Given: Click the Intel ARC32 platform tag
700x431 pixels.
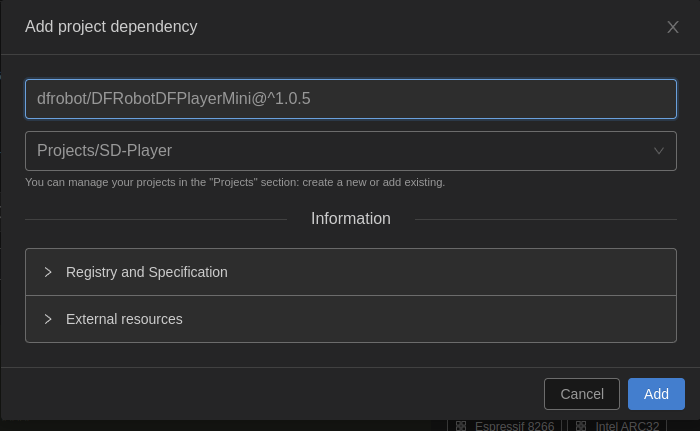Looking at the screenshot, I should [627, 426].
